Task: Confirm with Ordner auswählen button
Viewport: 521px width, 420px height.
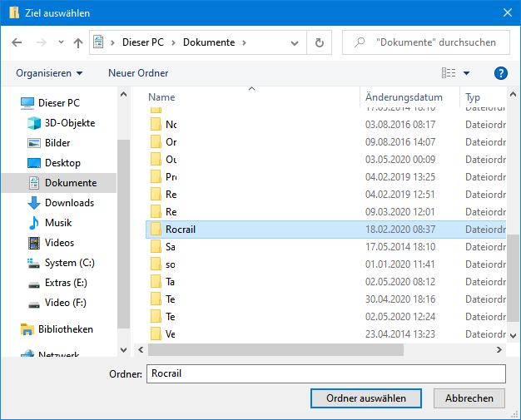Action: (366, 398)
